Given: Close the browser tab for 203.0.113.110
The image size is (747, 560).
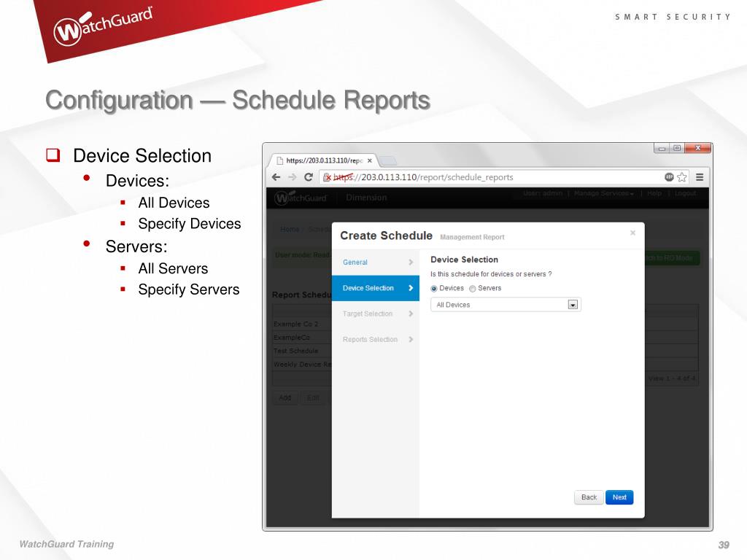Looking at the screenshot, I should [370, 161].
